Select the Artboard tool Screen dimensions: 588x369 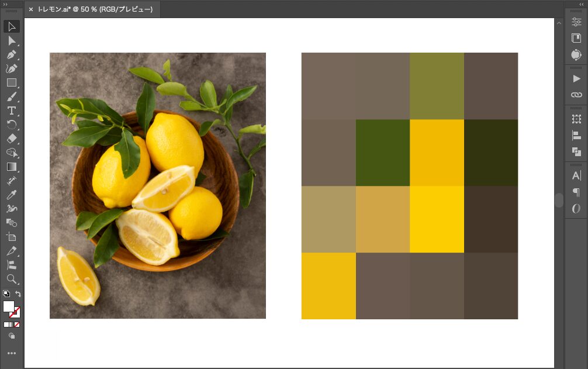coord(12,237)
